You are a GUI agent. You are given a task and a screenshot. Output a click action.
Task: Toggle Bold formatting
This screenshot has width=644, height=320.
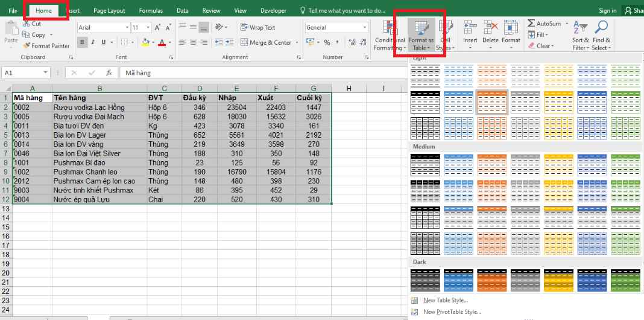coord(83,42)
